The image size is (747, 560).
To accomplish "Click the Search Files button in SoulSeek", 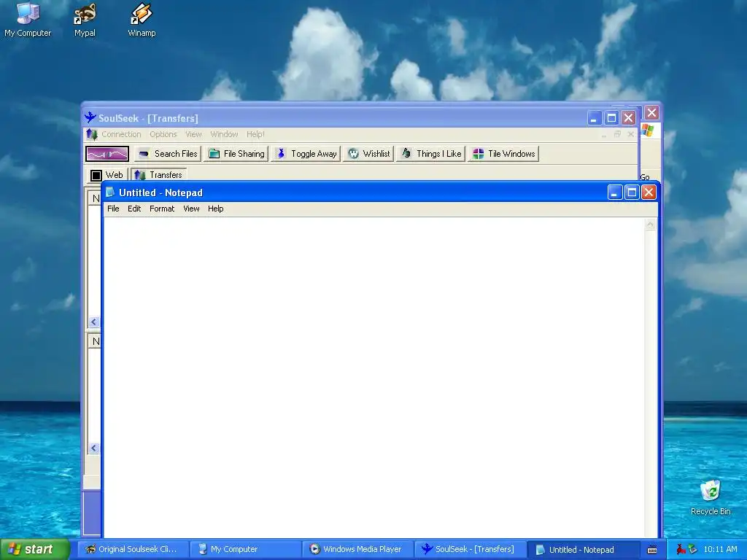I will point(168,154).
